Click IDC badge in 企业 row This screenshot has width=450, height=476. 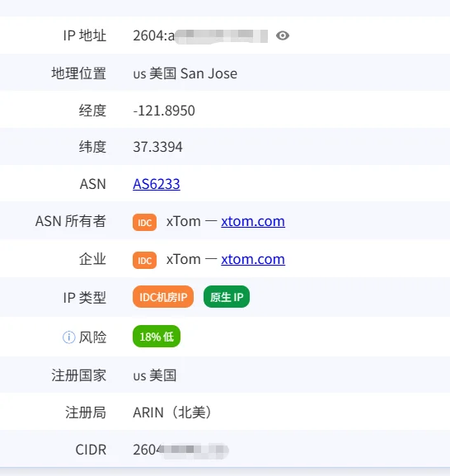145,260
